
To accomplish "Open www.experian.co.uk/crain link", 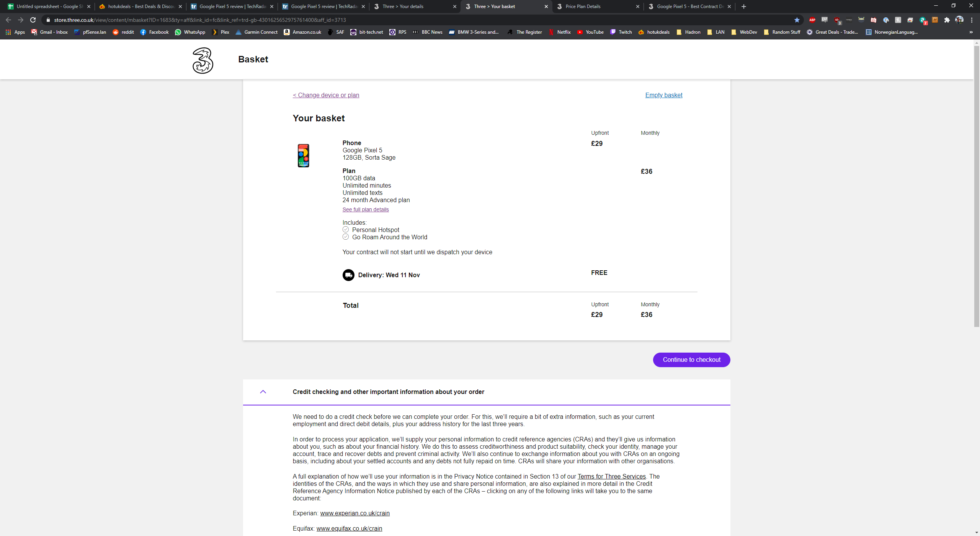I will [x=355, y=513].
